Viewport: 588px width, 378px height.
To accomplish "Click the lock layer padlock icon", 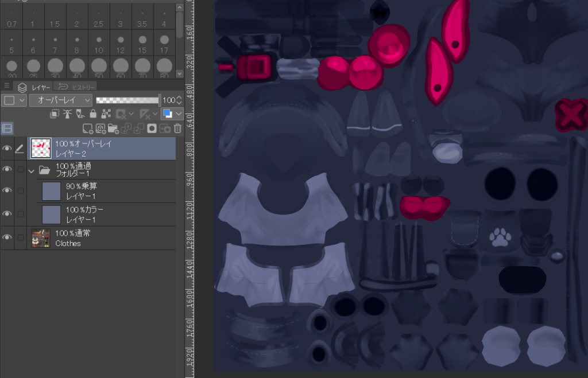I will pyautogui.click(x=93, y=114).
